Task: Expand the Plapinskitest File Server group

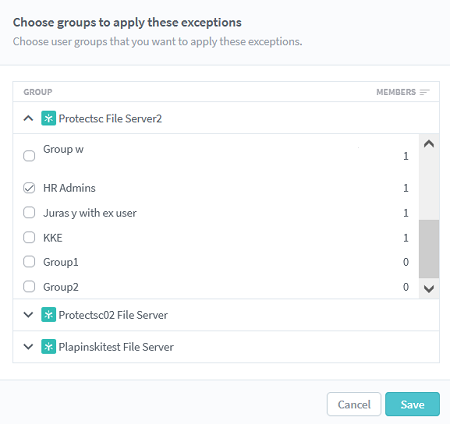Action: click(28, 347)
